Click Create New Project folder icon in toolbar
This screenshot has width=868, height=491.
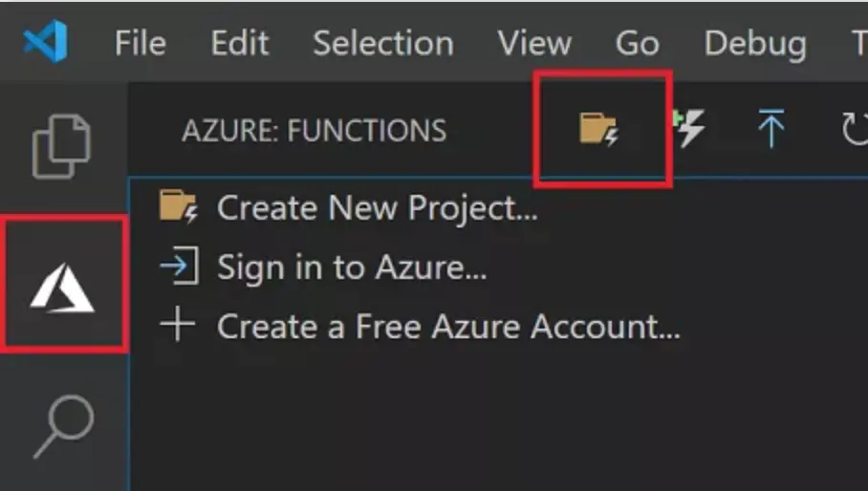coord(599,129)
